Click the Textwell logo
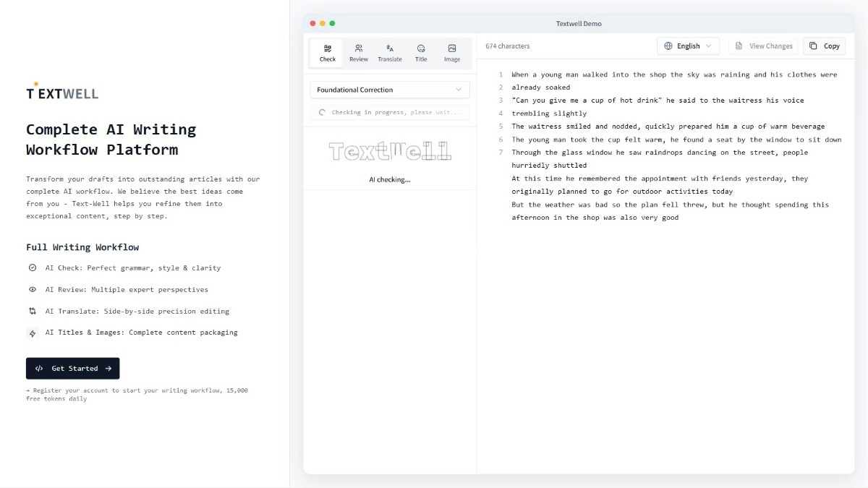Viewport: 868px width, 488px height. 62,92
